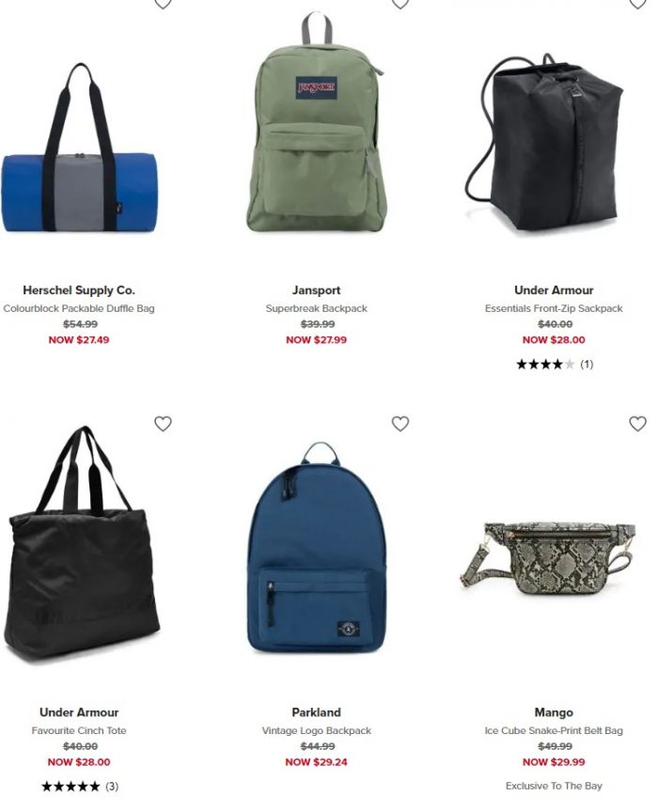
Task: Open Superbreak Backpack product link
Action: [316, 308]
